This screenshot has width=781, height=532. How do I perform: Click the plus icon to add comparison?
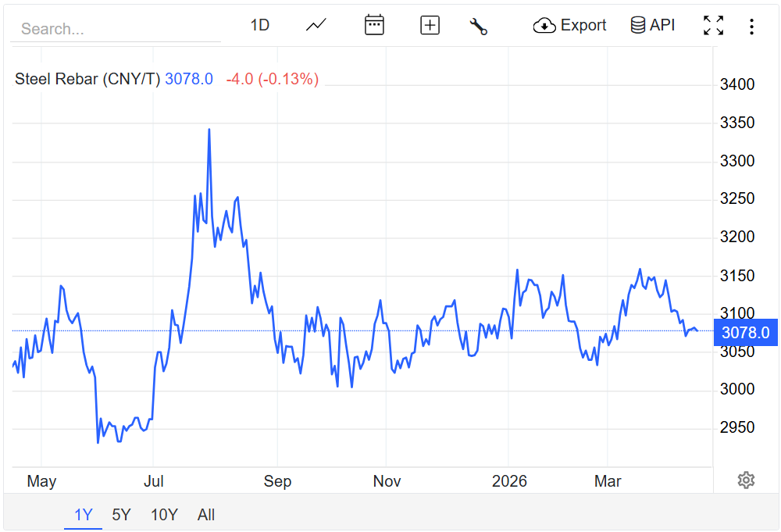tap(430, 25)
